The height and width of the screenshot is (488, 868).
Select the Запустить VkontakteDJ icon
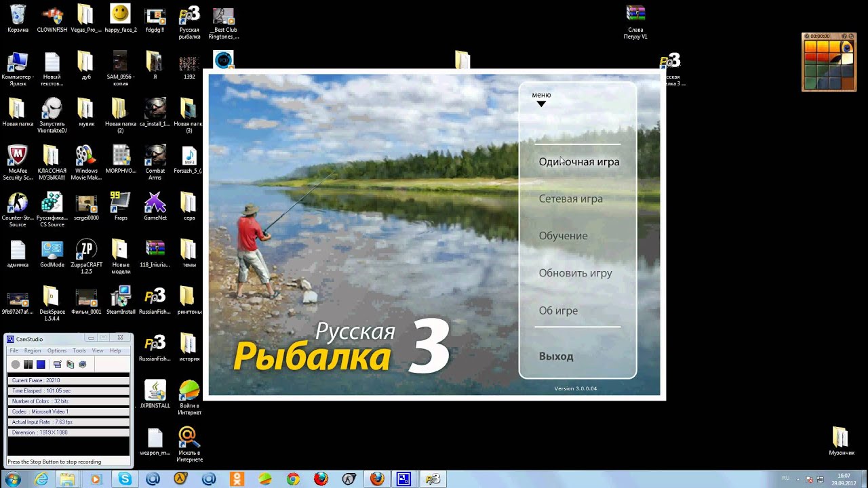(x=52, y=116)
